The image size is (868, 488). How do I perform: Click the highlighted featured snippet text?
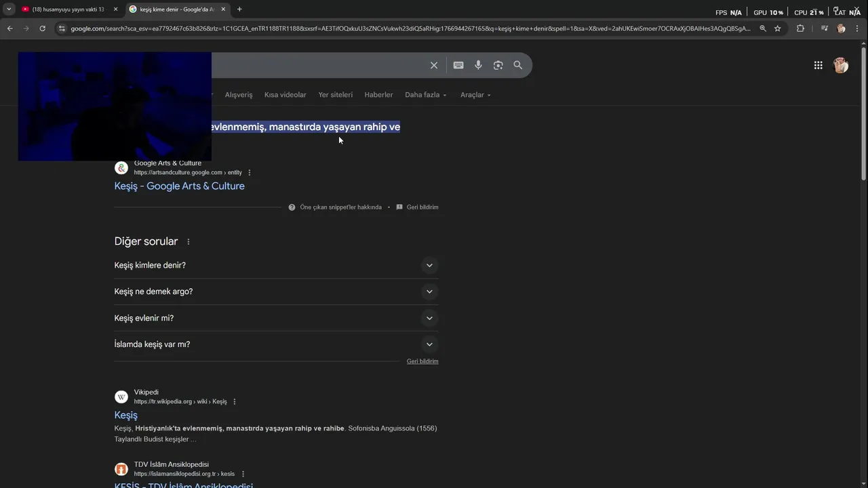pos(305,127)
